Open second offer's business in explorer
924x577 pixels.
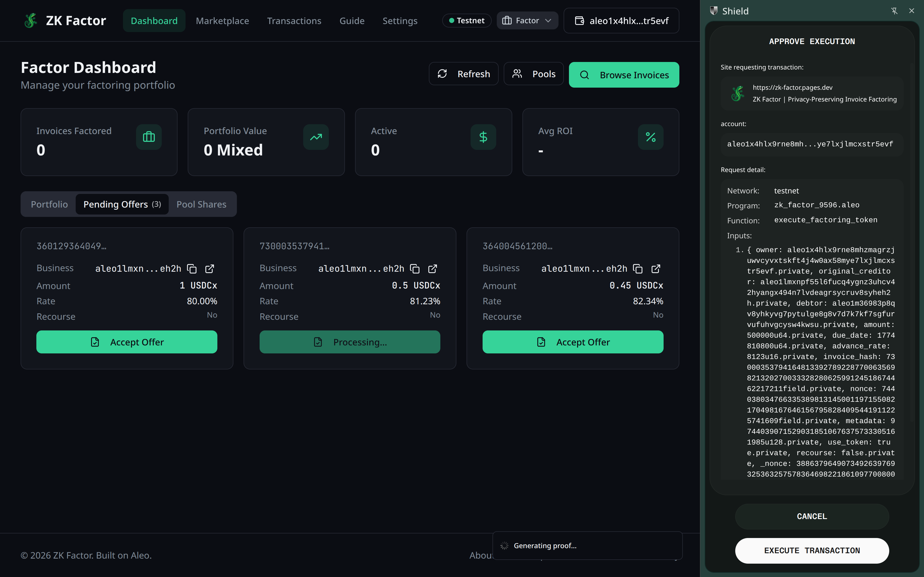point(433,269)
